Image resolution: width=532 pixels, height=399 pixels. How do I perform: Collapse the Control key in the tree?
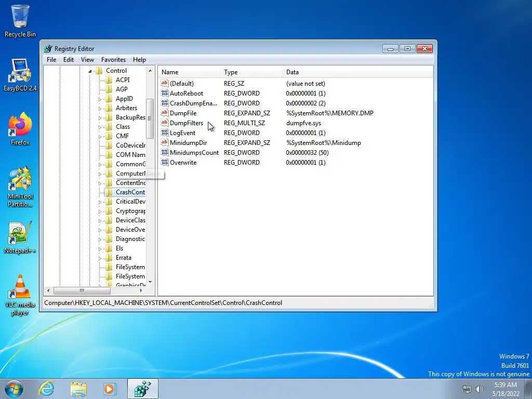click(90, 71)
